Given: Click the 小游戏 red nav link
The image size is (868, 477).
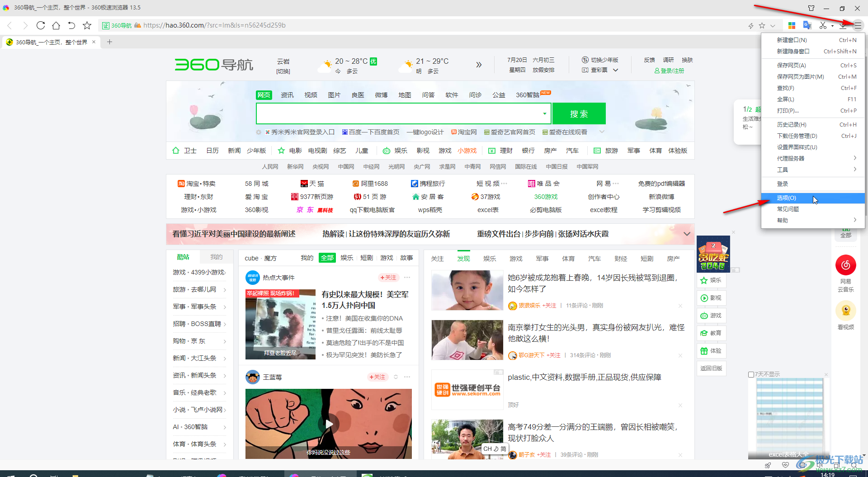Looking at the screenshot, I should point(467,151).
